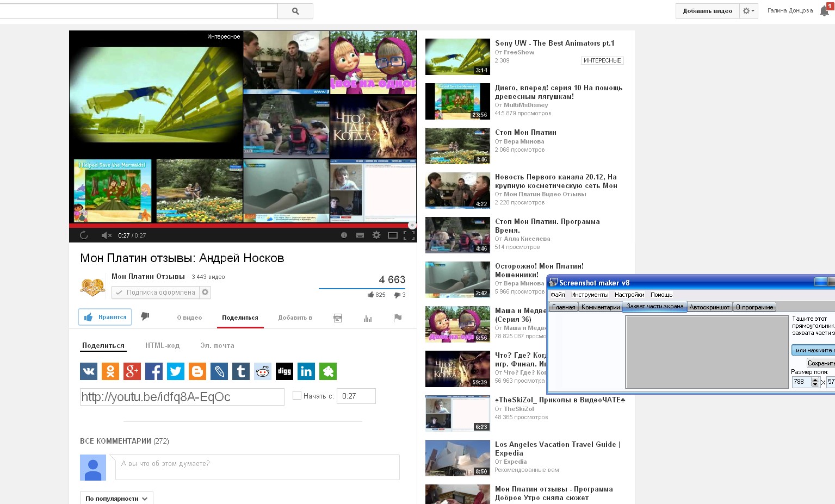Image resolution: width=835 pixels, height=504 pixels.
Task: Open the Галина Донцова account link
Action: click(x=790, y=10)
